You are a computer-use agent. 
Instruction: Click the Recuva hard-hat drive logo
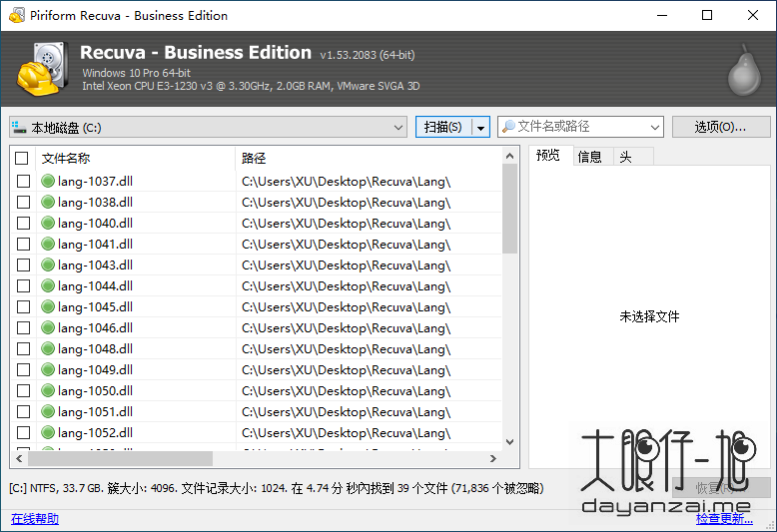(43, 69)
